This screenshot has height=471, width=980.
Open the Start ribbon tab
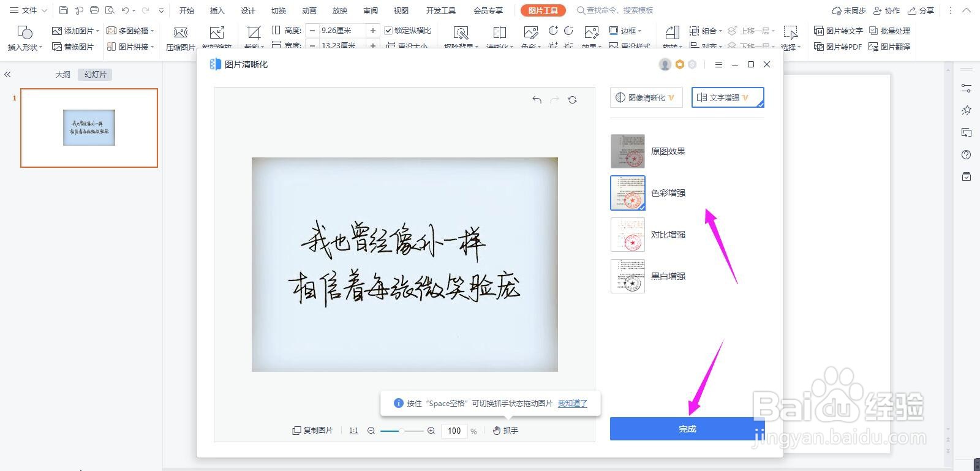[x=187, y=10]
